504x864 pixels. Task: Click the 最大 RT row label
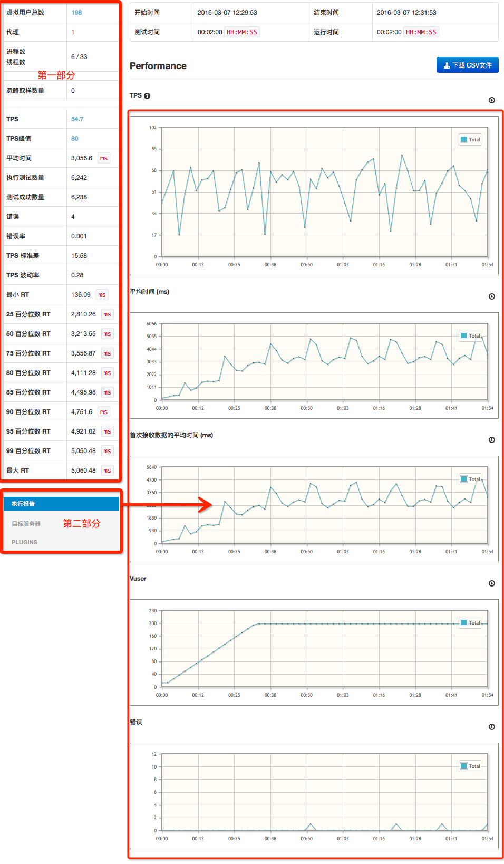(x=18, y=471)
